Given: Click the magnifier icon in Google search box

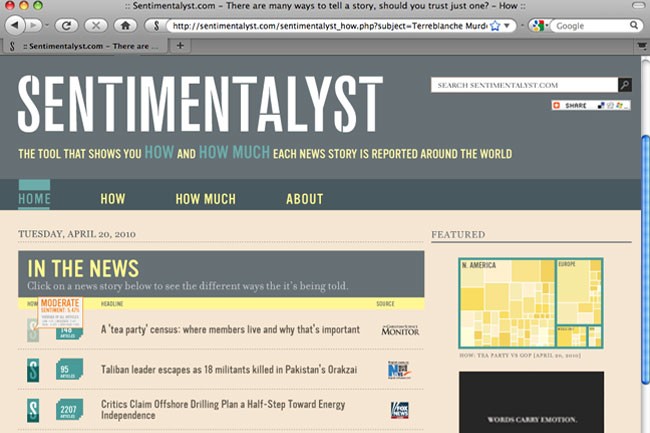Looking at the screenshot, I should (x=634, y=25).
